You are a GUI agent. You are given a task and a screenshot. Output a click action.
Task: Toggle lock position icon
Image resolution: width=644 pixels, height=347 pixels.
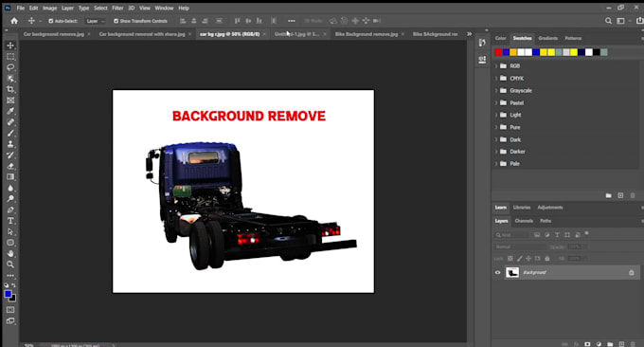pyautogui.click(x=528, y=259)
